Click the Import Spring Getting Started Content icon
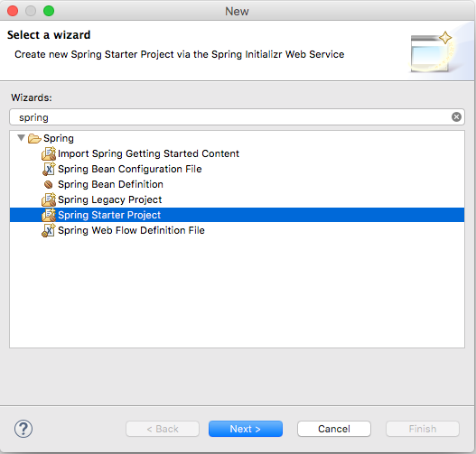 (x=49, y=153)
